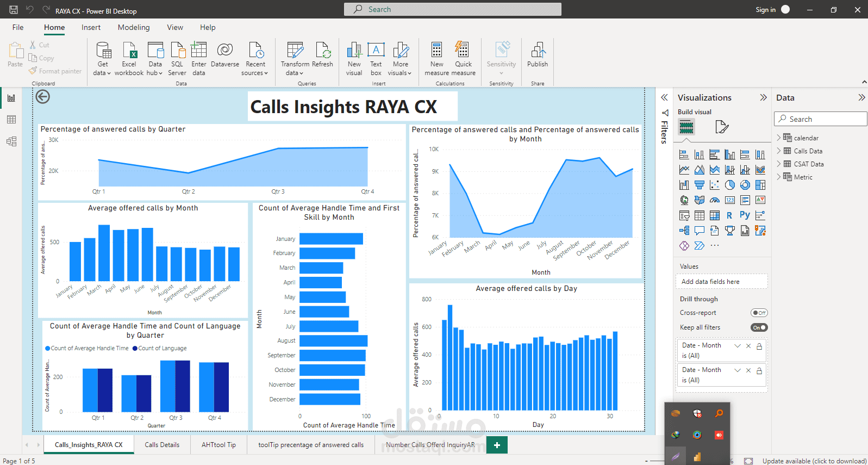Expand the Filters pane
The height and width of the screenshot is (465, 868).
(664, 97)
